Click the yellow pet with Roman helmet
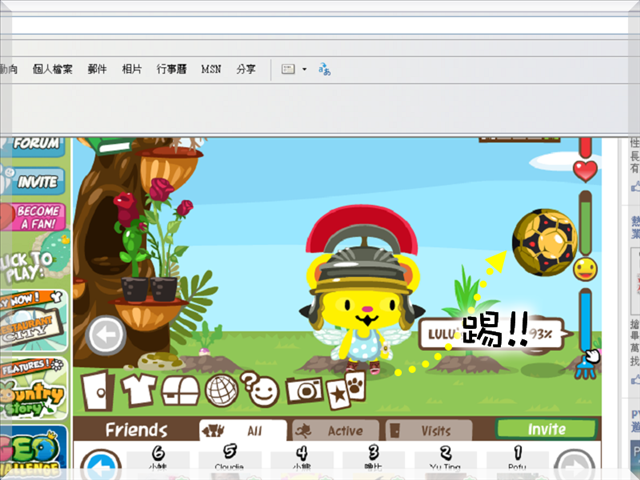 tap(363, 290)
